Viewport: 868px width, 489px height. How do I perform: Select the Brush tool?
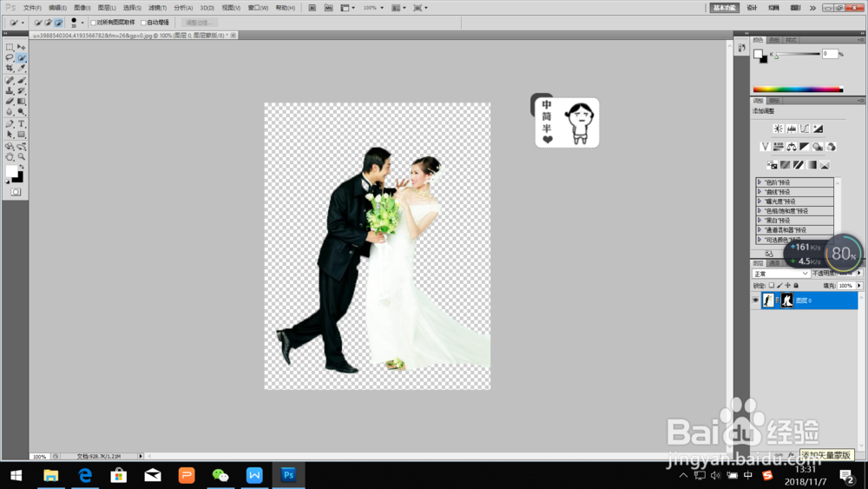21,80
